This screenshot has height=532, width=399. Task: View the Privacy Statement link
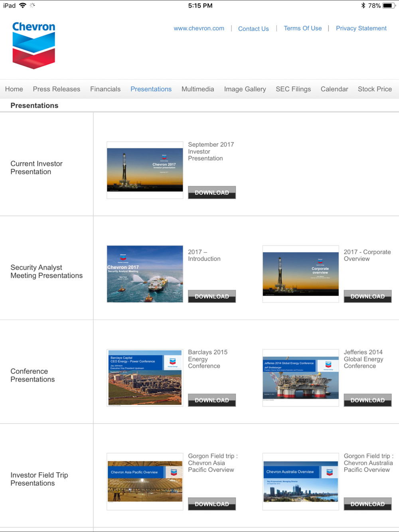tap(361, 28)
